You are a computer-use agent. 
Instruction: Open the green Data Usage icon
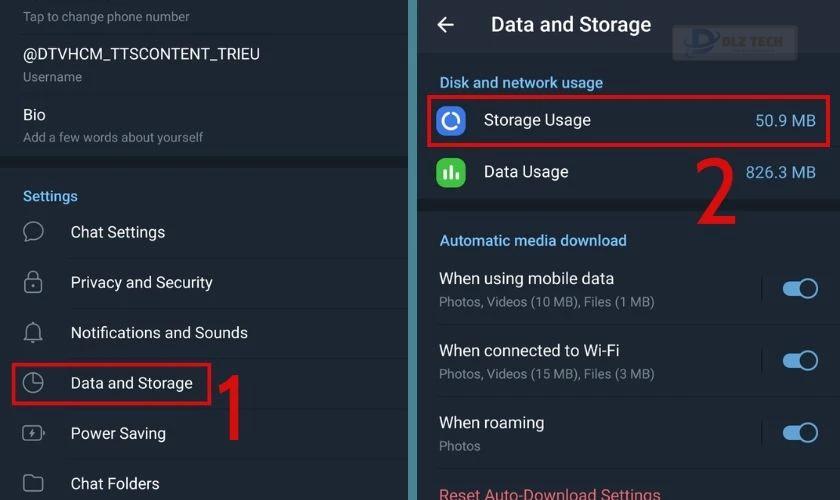point(451,173)
